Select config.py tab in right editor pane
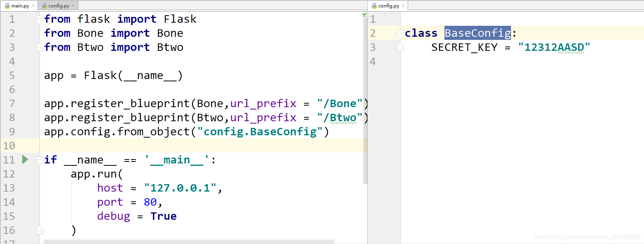644x244 pixels. click(x=389, y=5)
